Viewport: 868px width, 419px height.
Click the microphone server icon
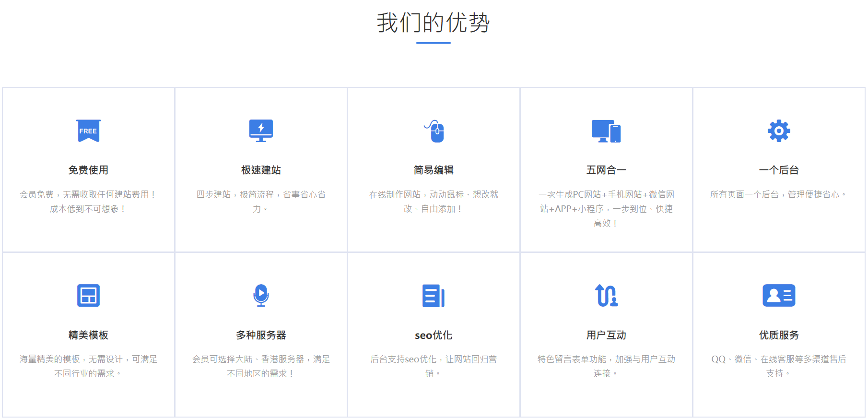(261, 296)
